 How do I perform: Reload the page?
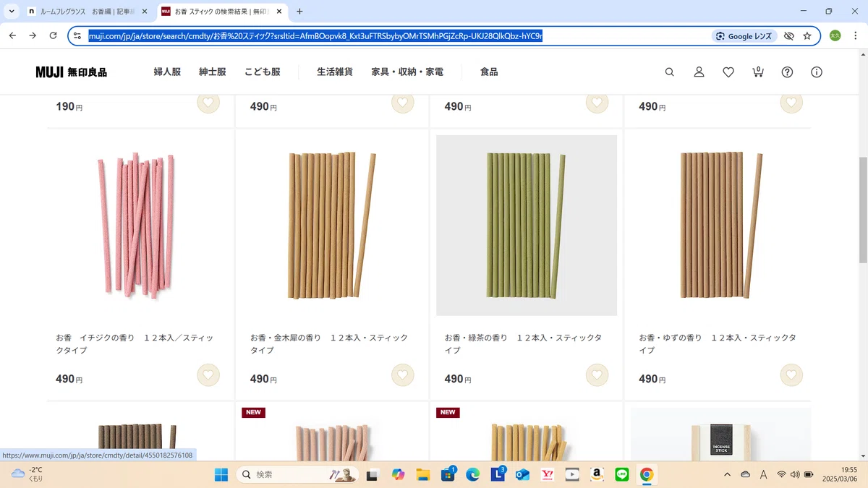tap(53, 35)
